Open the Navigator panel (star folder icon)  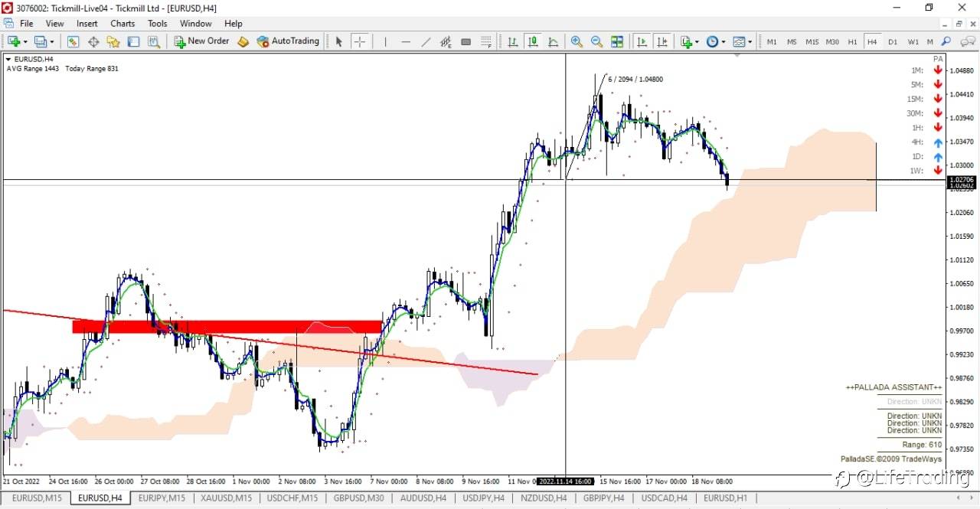point(113,41)
